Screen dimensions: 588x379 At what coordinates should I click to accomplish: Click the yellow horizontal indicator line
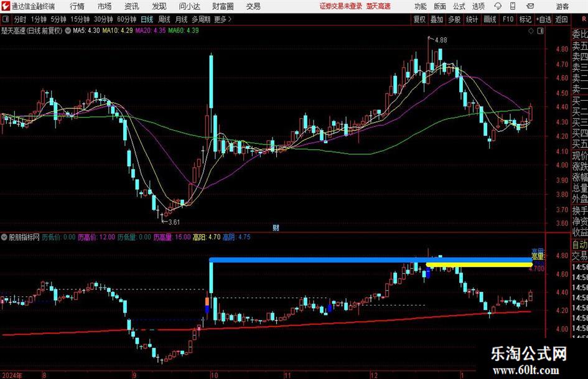[x=479, y=264]
